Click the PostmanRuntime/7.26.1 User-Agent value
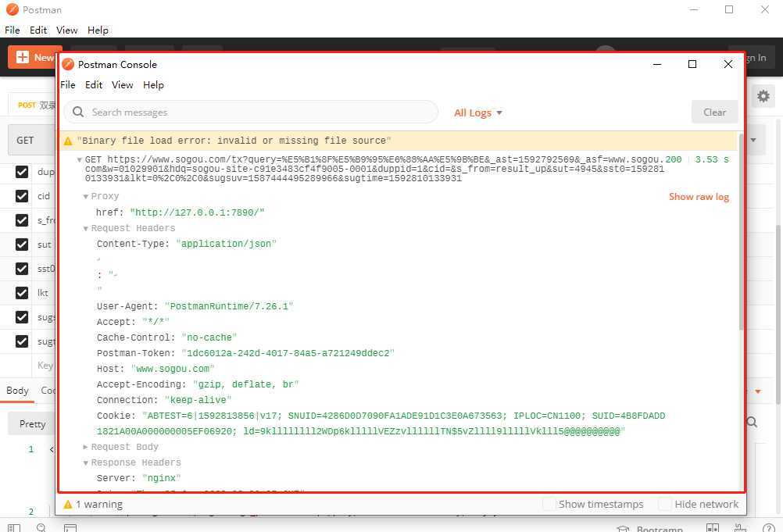This screenshot has height=532, width=783. coord(229,306)
